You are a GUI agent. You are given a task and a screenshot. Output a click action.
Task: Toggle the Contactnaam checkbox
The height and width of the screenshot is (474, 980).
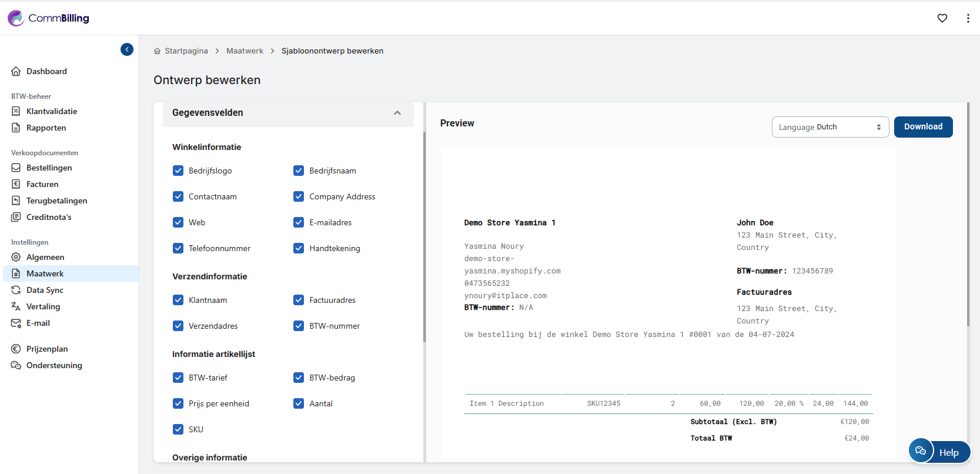pyautogui.click(x=178, y=196)
